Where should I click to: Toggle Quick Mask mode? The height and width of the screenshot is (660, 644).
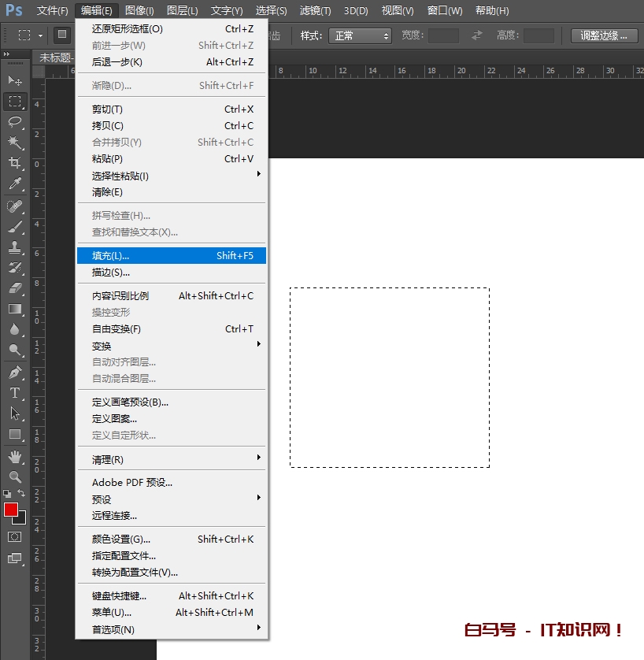pyautogui.click(x=15, y=536)
